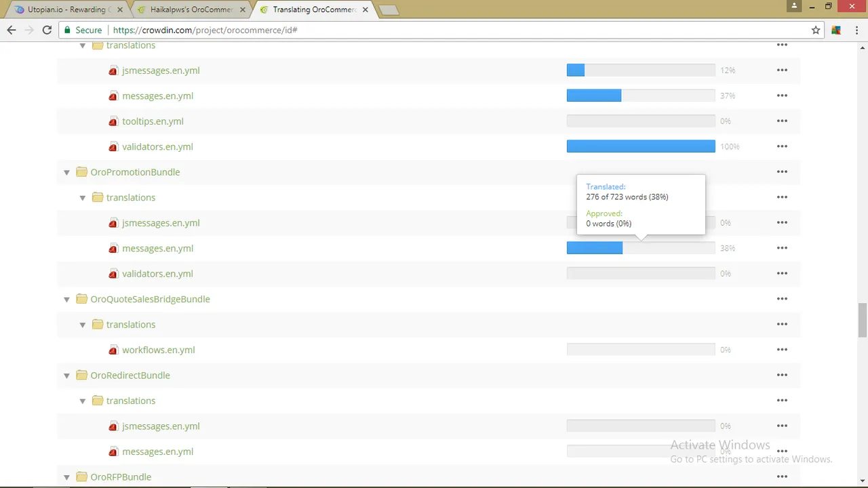Viewport: 868px width, 488px height.
Task: Open options menu for messages.en.yml at 37%
Action: tap(782, 96)
